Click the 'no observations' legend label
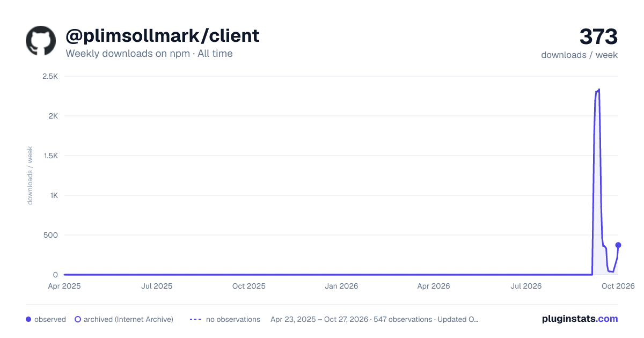 (x=233, y=319)
